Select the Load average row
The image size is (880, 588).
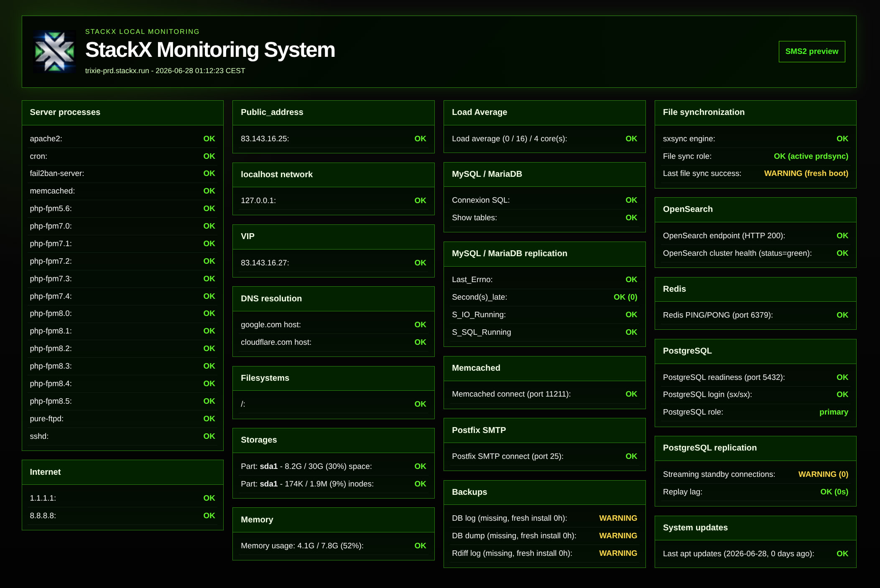[545, 139]
